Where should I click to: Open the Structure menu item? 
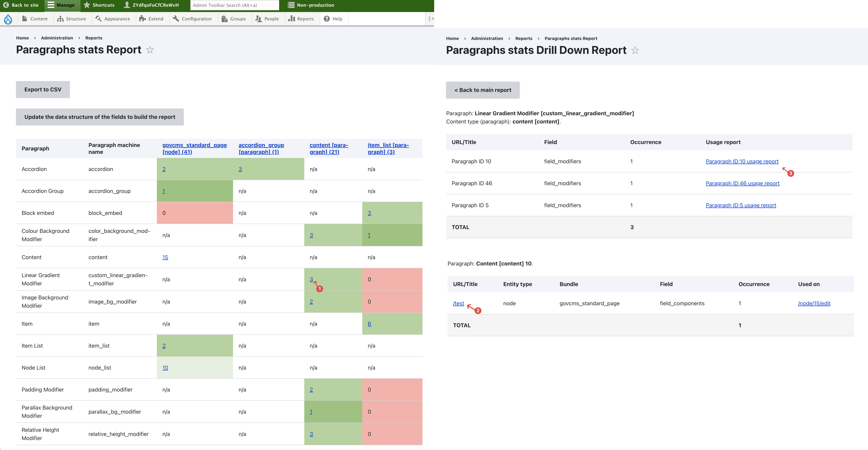click(x=71, y=19)
